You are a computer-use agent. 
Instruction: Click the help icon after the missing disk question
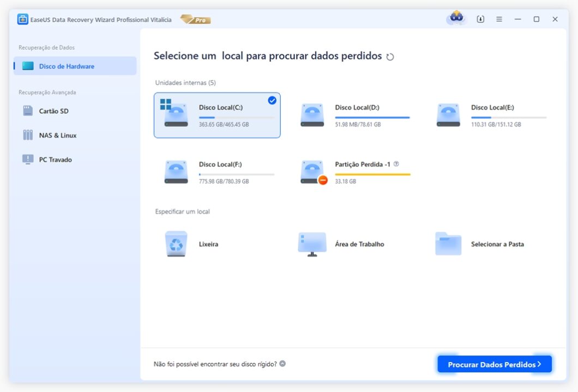(x=282, y=363)
